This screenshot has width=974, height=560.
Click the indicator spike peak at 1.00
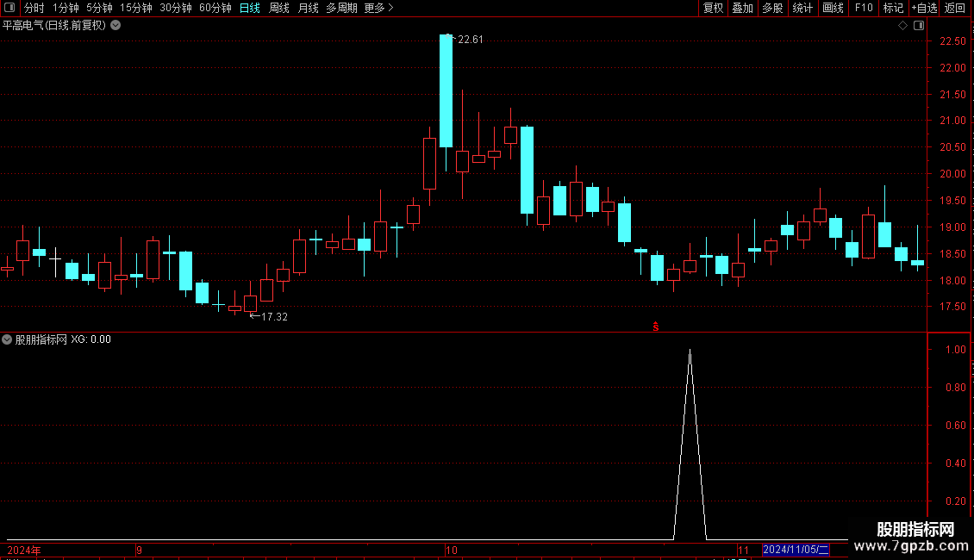(690, 351)
